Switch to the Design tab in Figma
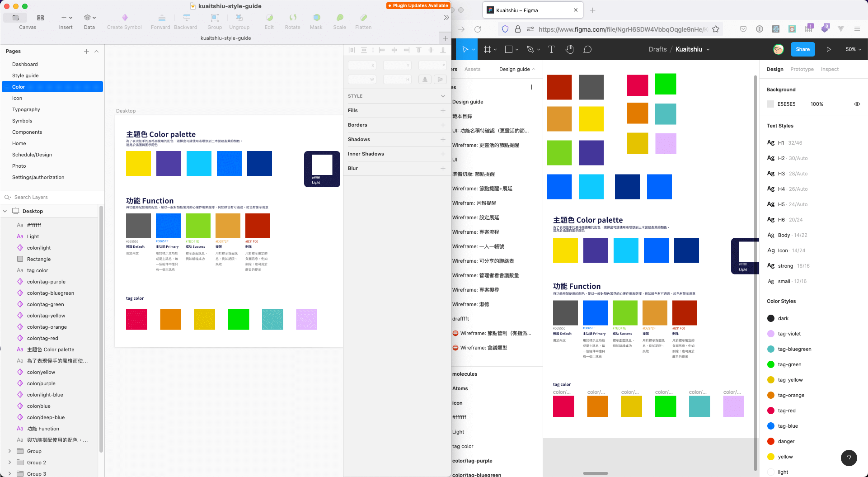 click(x=775, y=69)
